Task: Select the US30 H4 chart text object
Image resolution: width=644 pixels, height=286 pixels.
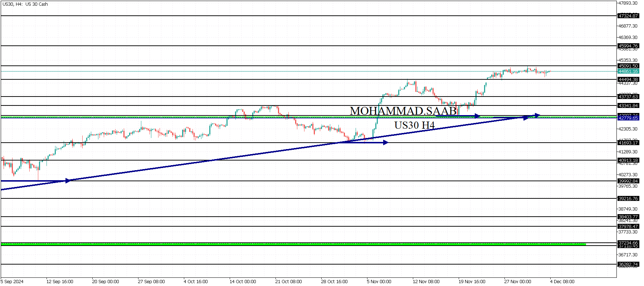Action: [414, 125]
